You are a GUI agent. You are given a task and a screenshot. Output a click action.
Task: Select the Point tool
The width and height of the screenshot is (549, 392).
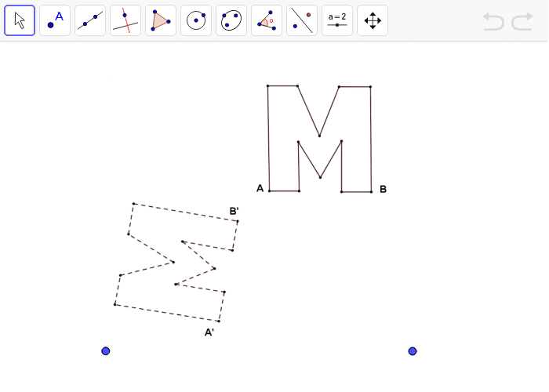click(55, 20)
